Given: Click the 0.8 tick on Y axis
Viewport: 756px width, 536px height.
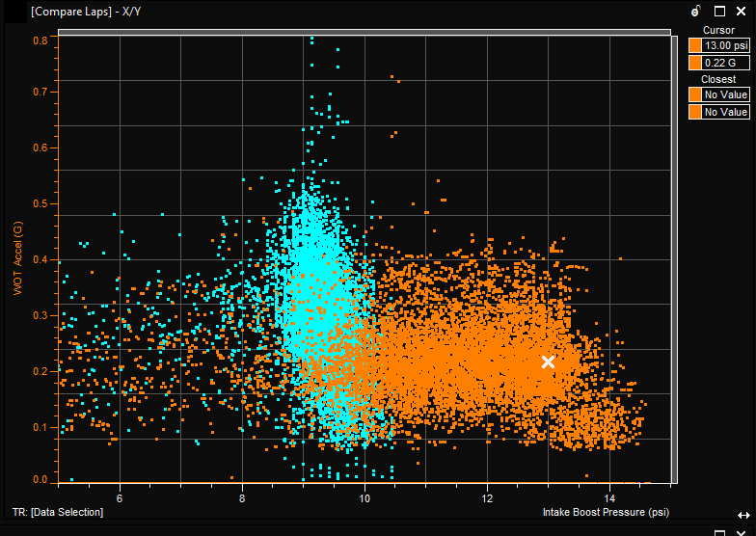Looking at the screenshot, I should 41,40.
